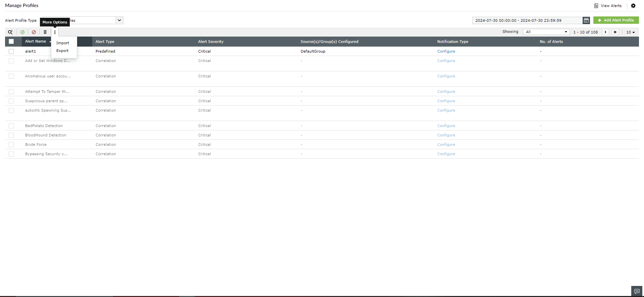Image resolution: width=644 pixels, height=297 pixels.
Task: Check the Suspicious parent sp... checkbox
Action: [11, 101]
